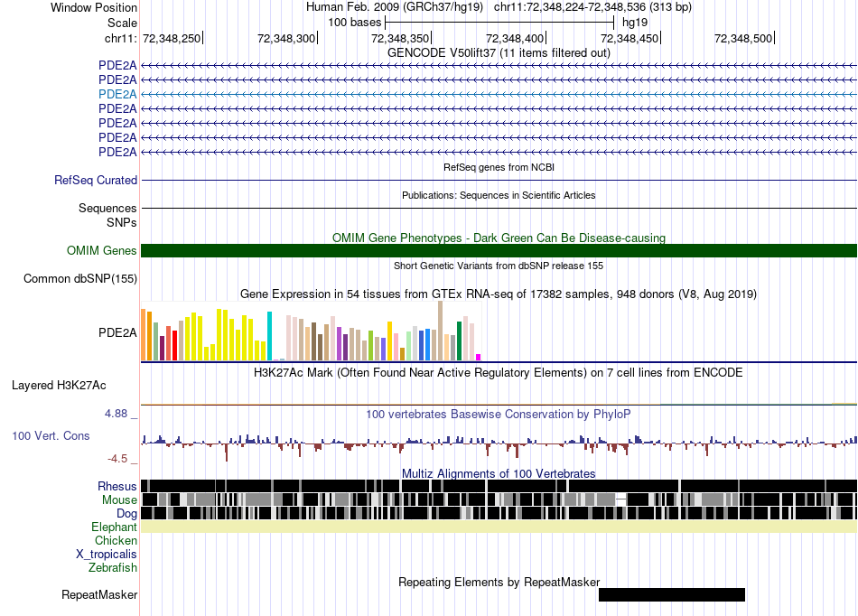Screen dimensions: 858x616
Task: Click the black PDE2A GTEx expression label
Action: pyautogui.click(x=117, y=332)
